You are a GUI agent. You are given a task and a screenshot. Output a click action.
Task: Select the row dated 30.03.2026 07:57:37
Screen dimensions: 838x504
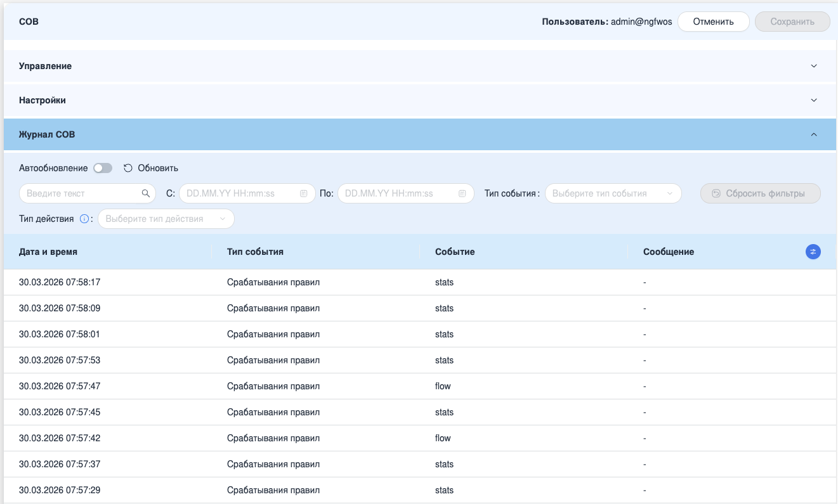coord(420,464)
